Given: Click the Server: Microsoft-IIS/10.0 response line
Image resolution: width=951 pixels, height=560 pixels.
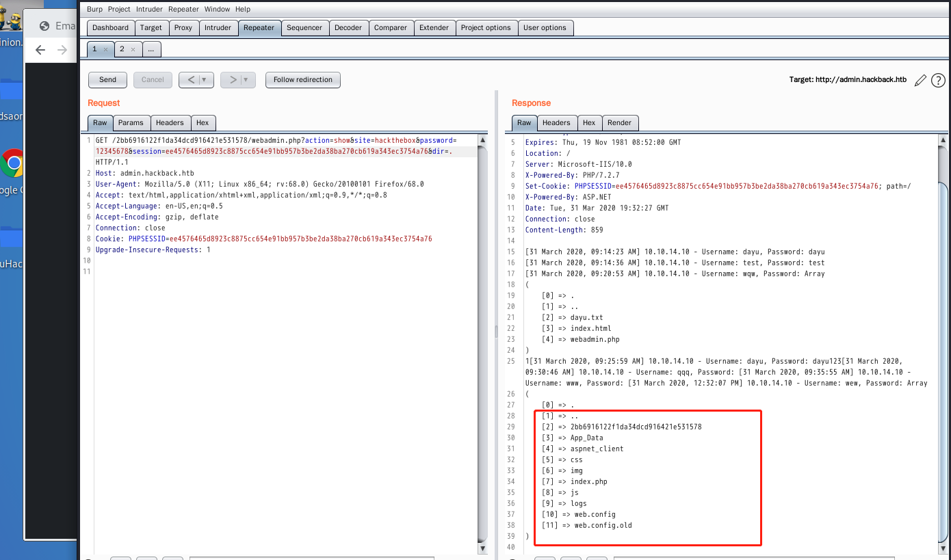Looking at the screenshot, I should tap(579, 164).
